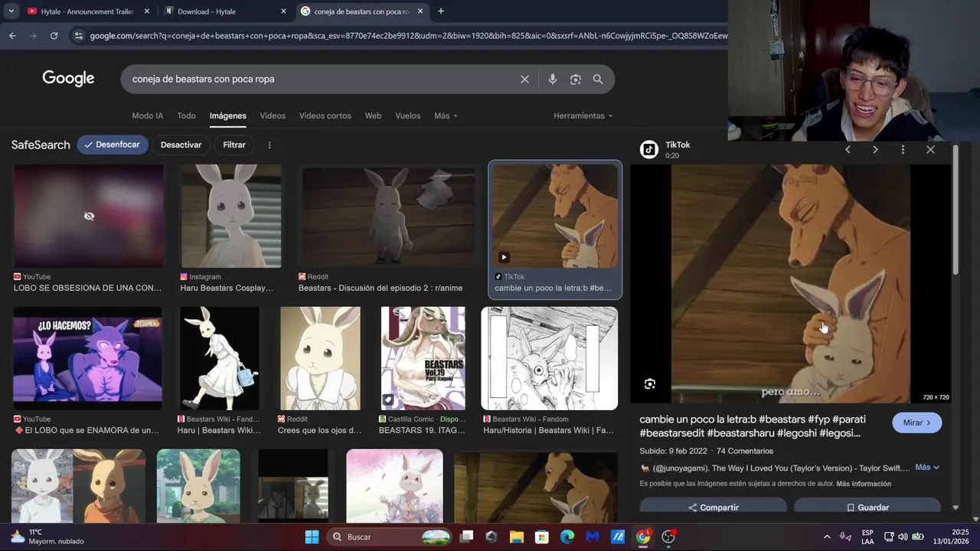Open Malwarebytes icon in taskbar

(592, 536)
